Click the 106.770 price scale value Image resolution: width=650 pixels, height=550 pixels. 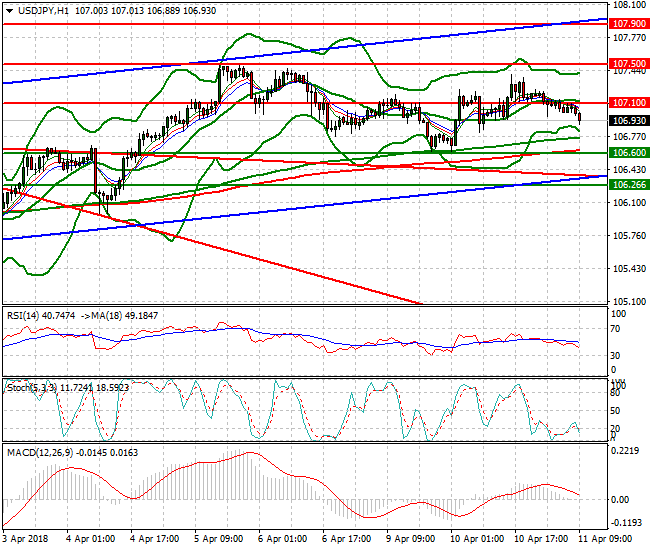tap(629, 136)
